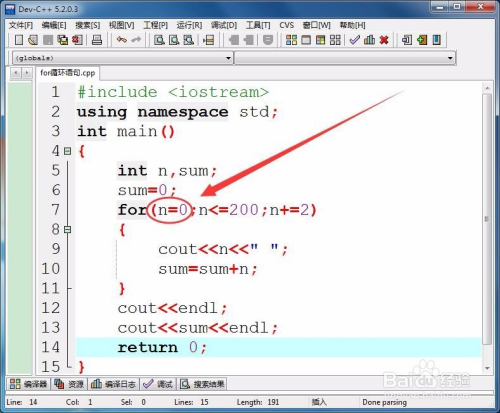Select the for循环语句.cpp file tab
500x413 pixels.
pyautogui.click(x=68, y=73)
